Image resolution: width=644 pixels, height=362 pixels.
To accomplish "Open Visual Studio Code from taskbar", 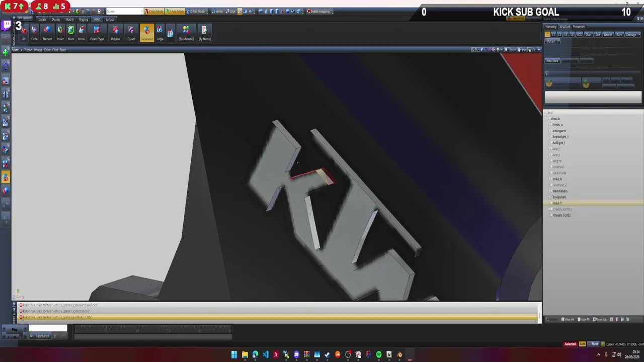I will (266, 354).
